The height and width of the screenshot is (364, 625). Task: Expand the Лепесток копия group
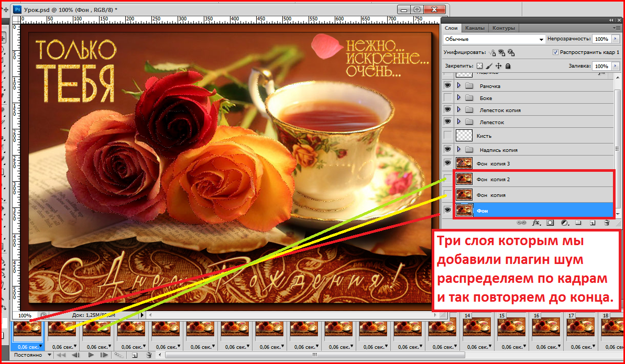[459, 109]
